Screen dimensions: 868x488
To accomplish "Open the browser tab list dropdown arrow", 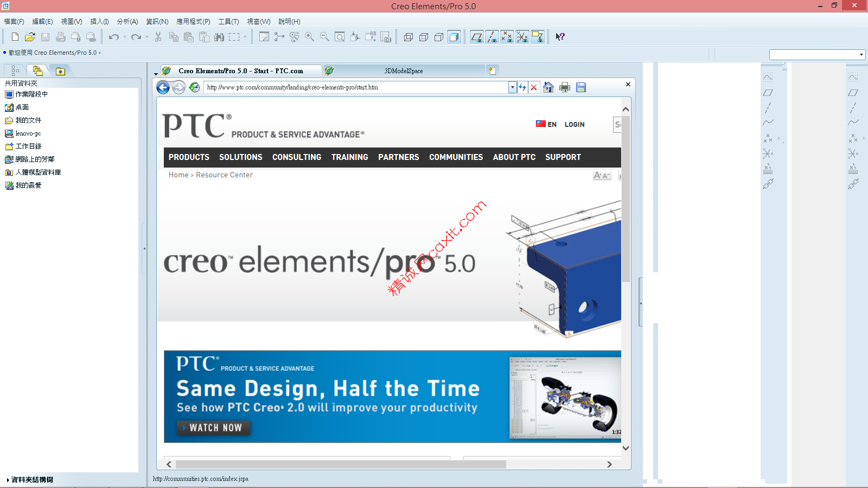I will [156, 73].
